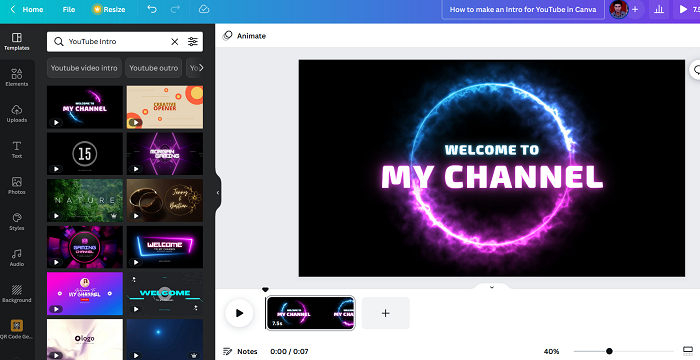The image size is (700, 360).
Task: Click the 40% zoom percentage
Action: coord(551,352)
